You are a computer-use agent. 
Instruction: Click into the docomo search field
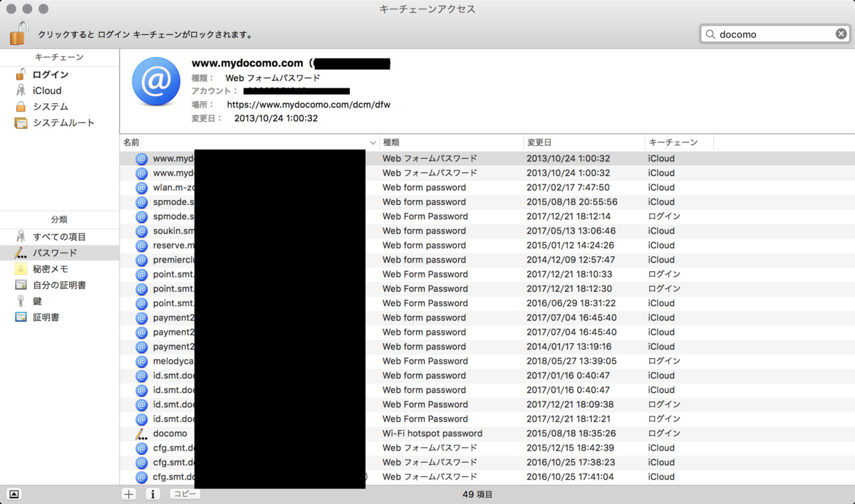(x=776, y=33)
